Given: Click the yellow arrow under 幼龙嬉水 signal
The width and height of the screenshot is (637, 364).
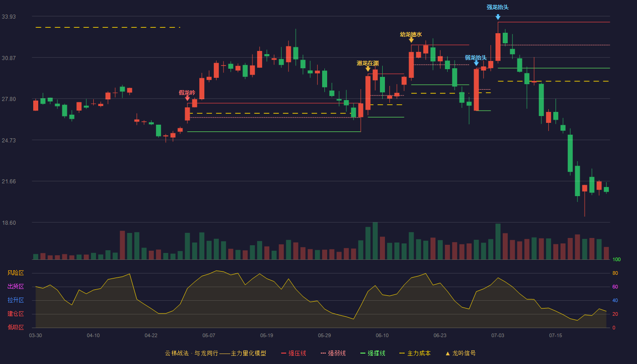Looking at the screenshot, I should (411, 40).
